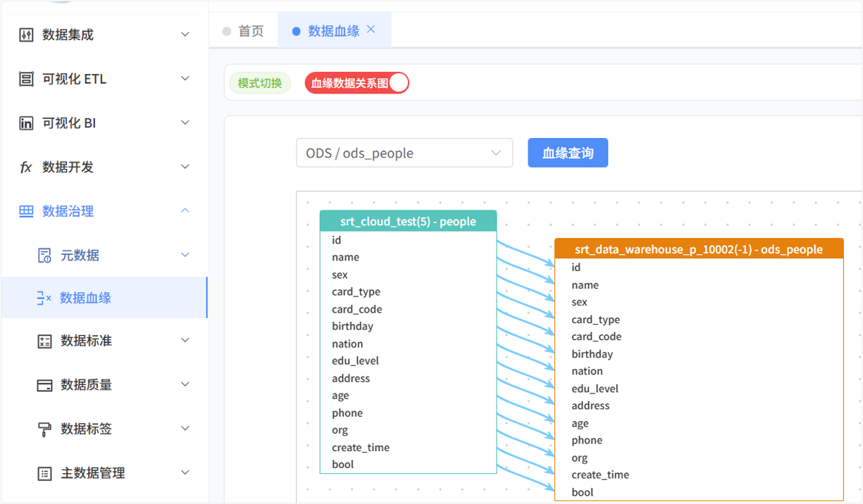The image size is (863, 504).
Task: Collapse the 数据治理 menu section
Action: 185,210
